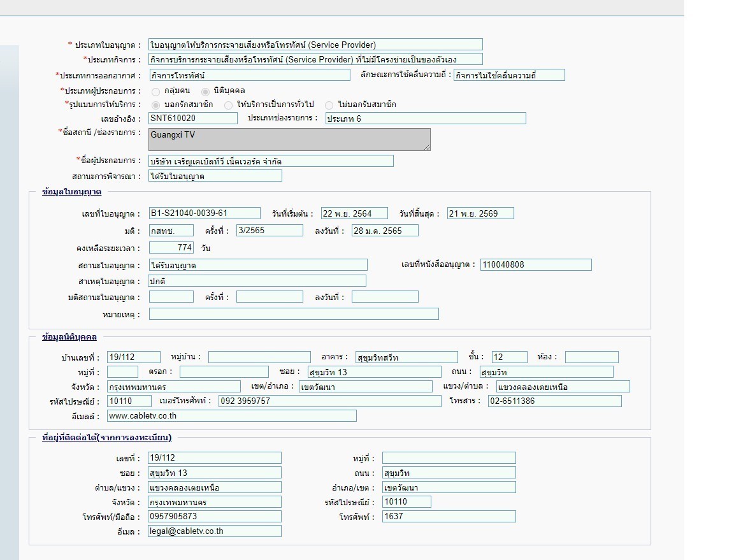
Task: Click the reference number field SNT610020
Action: (192, 118)
